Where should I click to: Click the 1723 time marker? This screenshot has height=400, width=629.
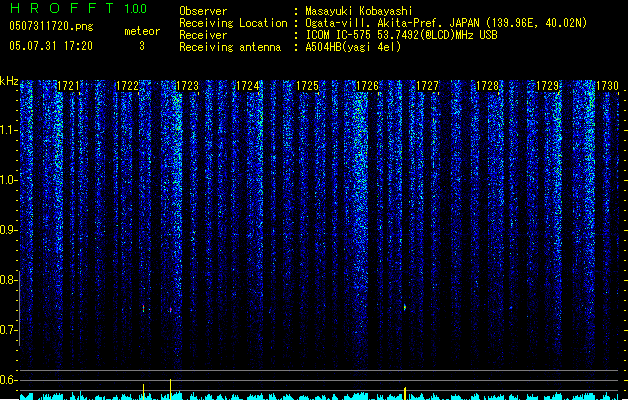point(187,86)
